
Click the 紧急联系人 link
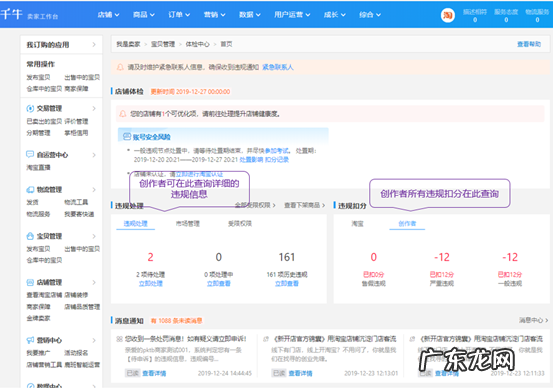278,67
